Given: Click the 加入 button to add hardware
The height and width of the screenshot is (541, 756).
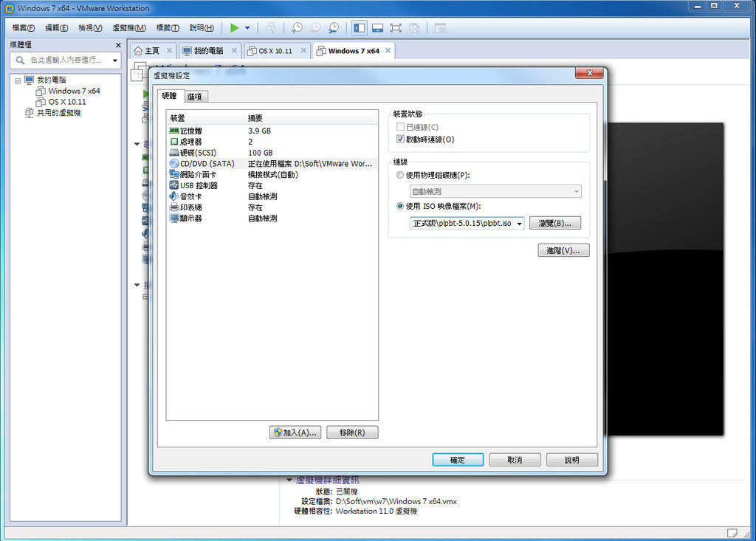Looking at the screenshot, I should 295,433.
